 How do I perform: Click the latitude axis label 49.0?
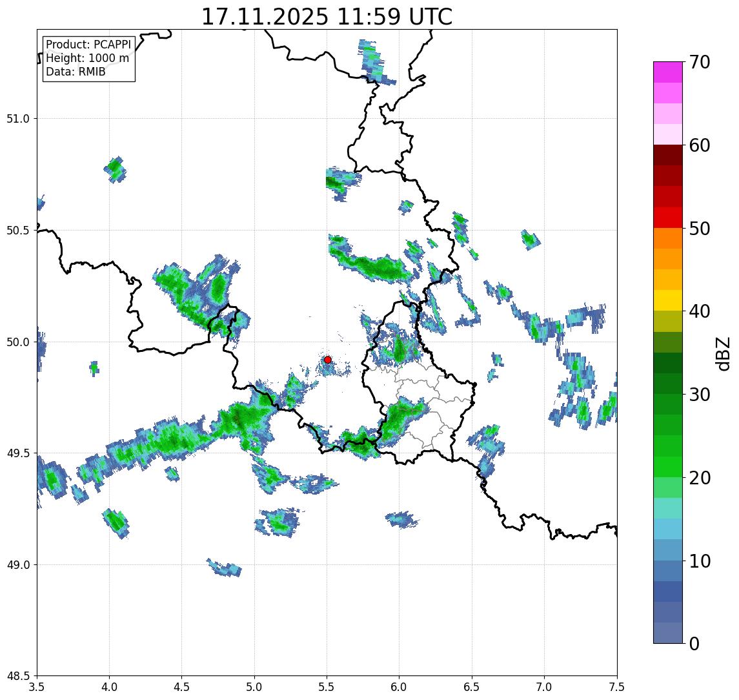[x=18, y=564]
